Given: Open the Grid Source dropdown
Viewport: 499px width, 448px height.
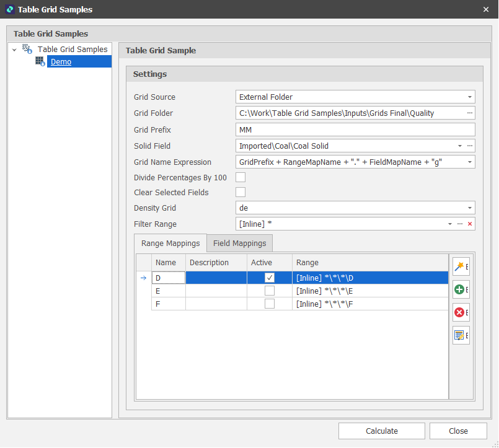Looking at the screenshot, I should [470, 97].
